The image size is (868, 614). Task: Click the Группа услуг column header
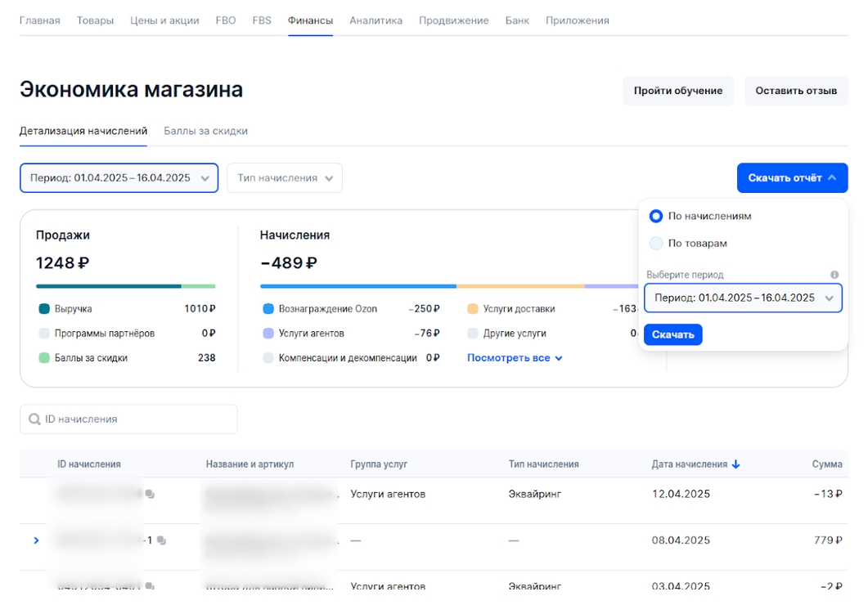pyautogui.click(x=379, y=464)
